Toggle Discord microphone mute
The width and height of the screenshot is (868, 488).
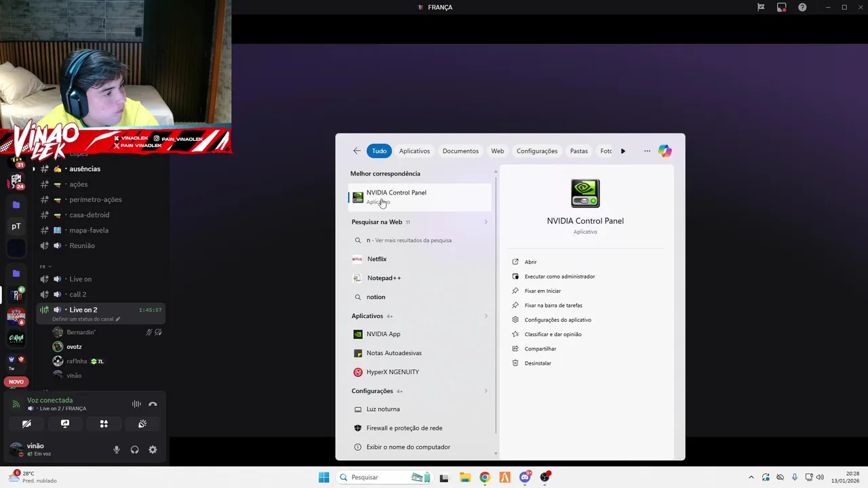[x=117, y=449]
